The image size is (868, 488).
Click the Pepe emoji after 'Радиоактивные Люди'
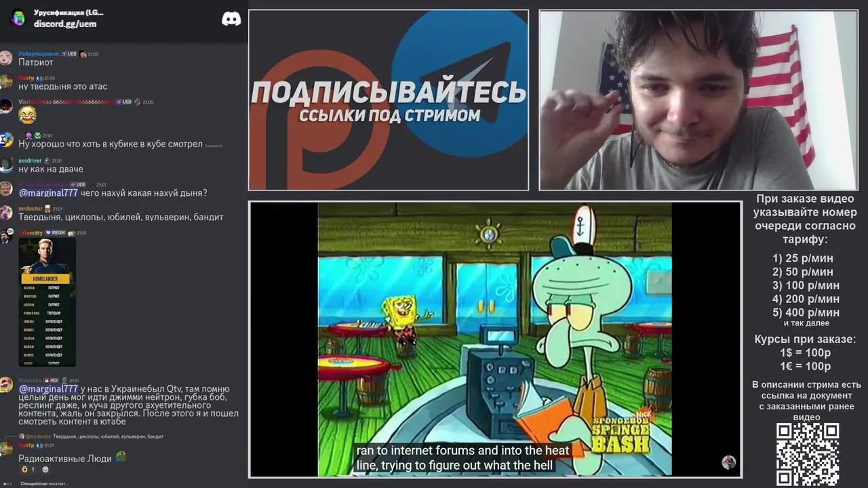(x=121, y=457)
